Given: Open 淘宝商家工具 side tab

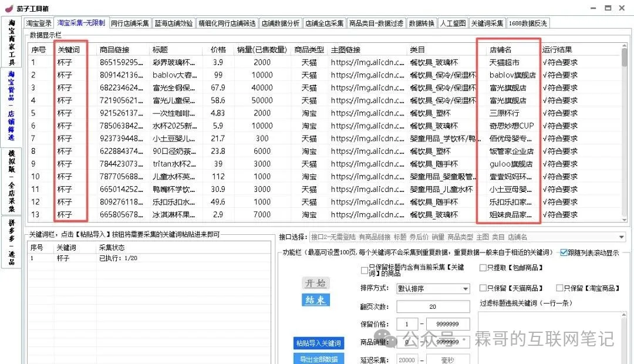Looking at the screenshot, I should coord(11,42).
